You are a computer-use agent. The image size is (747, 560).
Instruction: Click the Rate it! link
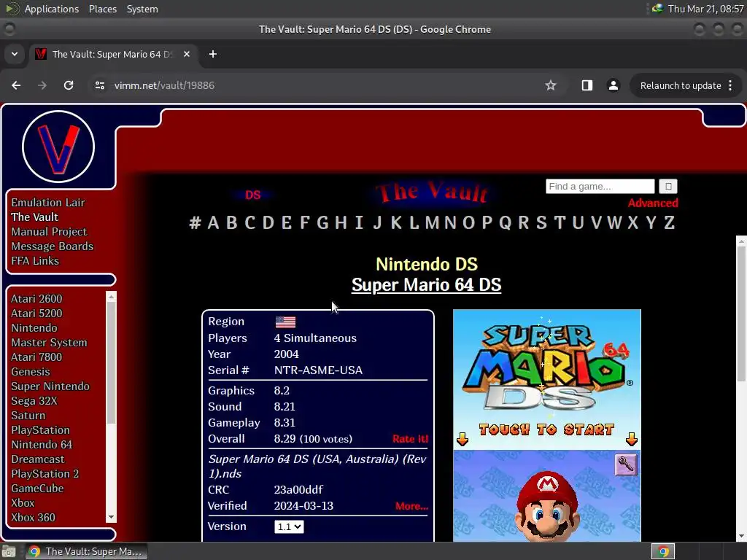click(410, 439)
